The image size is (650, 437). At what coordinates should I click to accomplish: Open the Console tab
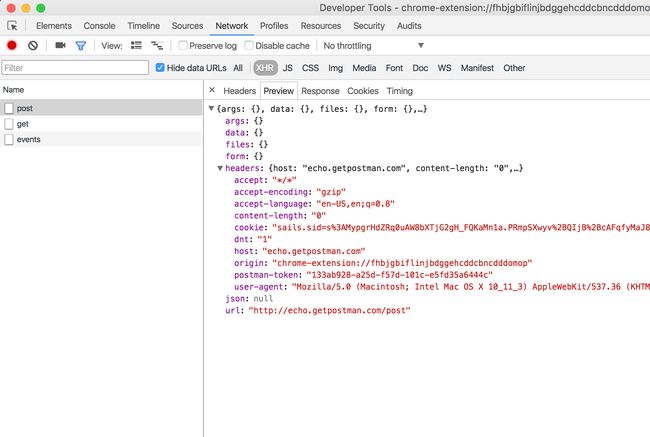(99, 26)
